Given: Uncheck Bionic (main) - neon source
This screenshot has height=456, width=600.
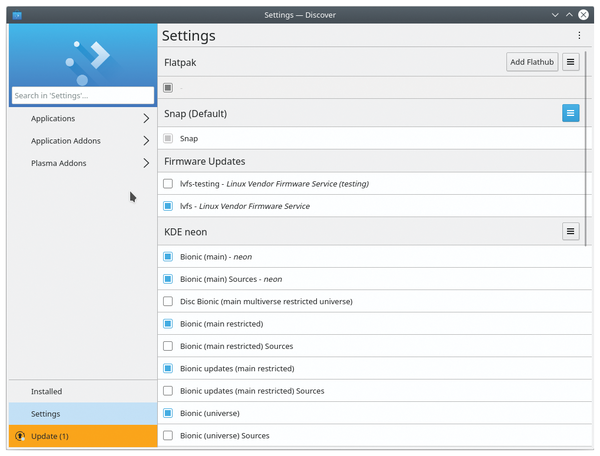Looking at the screenshot, I should [168, 257].
